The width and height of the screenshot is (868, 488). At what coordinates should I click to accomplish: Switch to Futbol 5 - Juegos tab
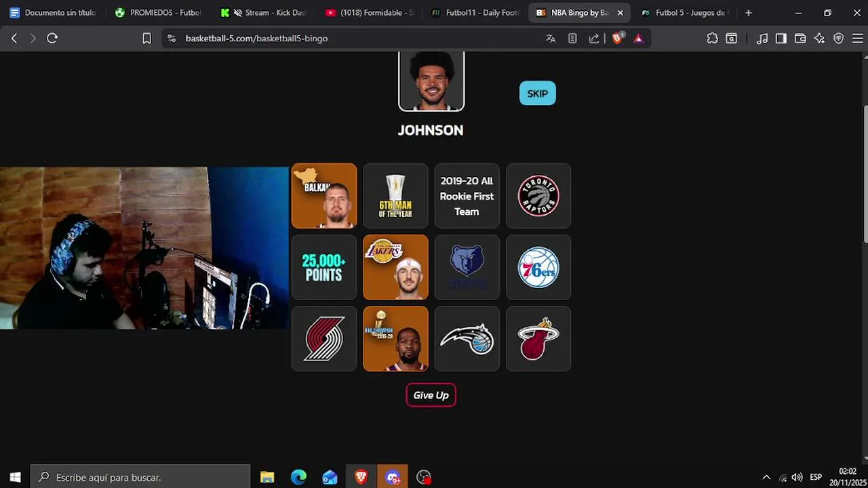coord(685,13)
